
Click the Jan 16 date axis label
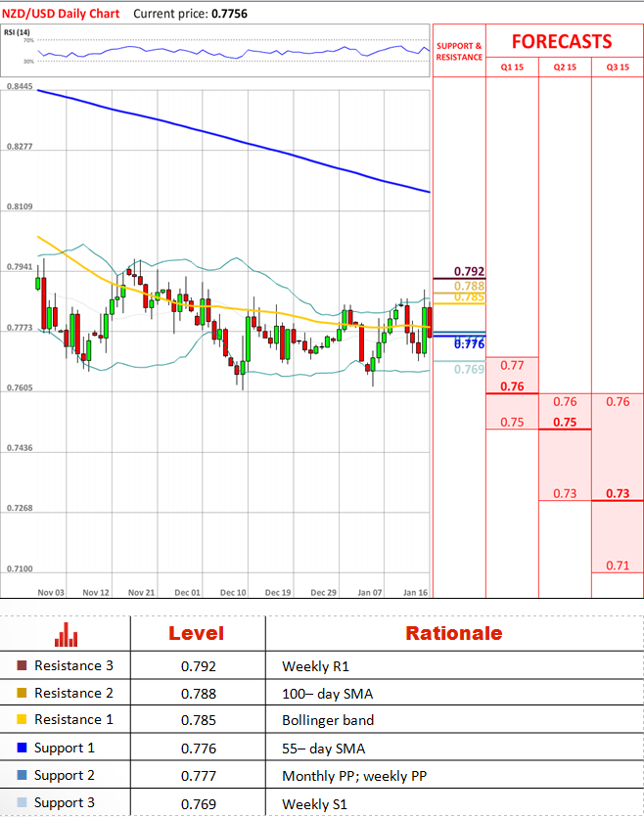click(x=415, y=592)
